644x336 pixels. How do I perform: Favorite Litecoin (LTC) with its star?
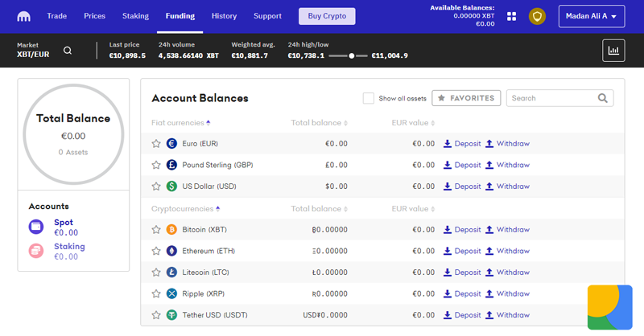[x=156, y=272]
